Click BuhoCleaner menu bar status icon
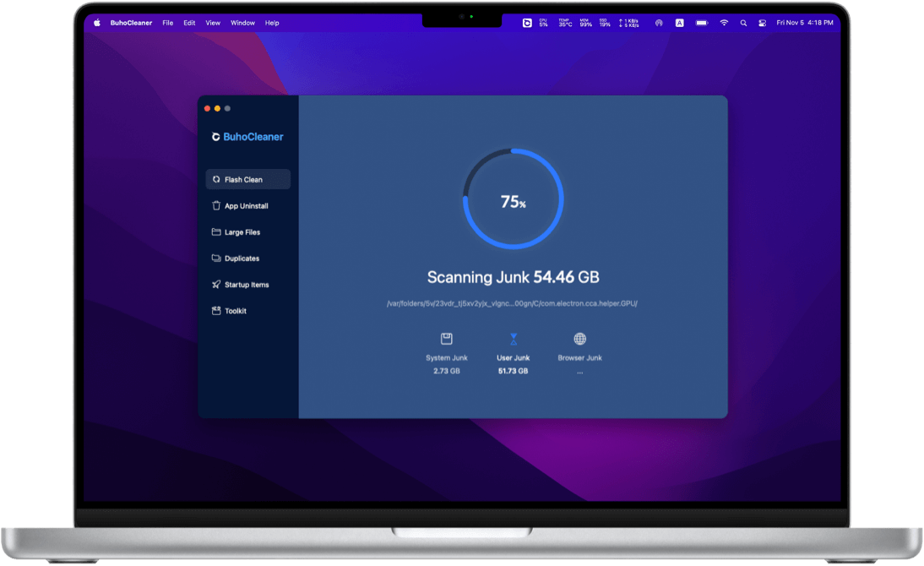Image resolution: width=924 pixels, height=566 pixels. [527, 23]
